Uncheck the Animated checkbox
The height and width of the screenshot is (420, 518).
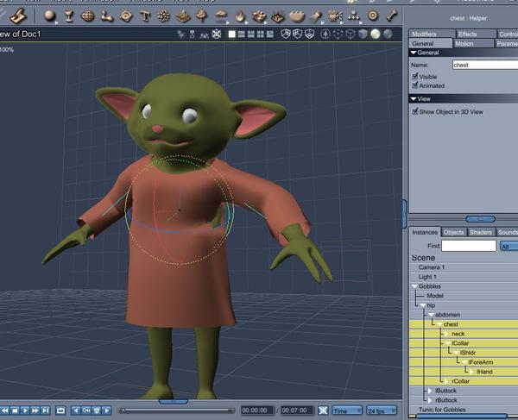click(415, 85)
